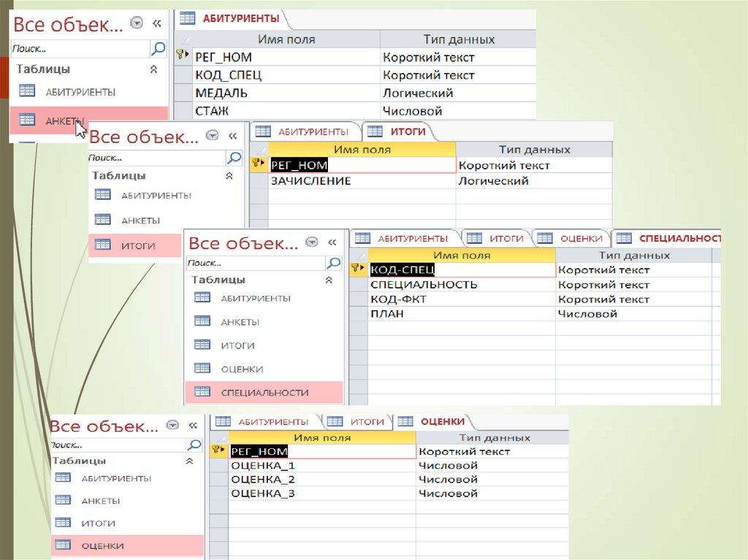Open the highlighted АНКЕТЫ table under the cursor

tap(64, 120)
